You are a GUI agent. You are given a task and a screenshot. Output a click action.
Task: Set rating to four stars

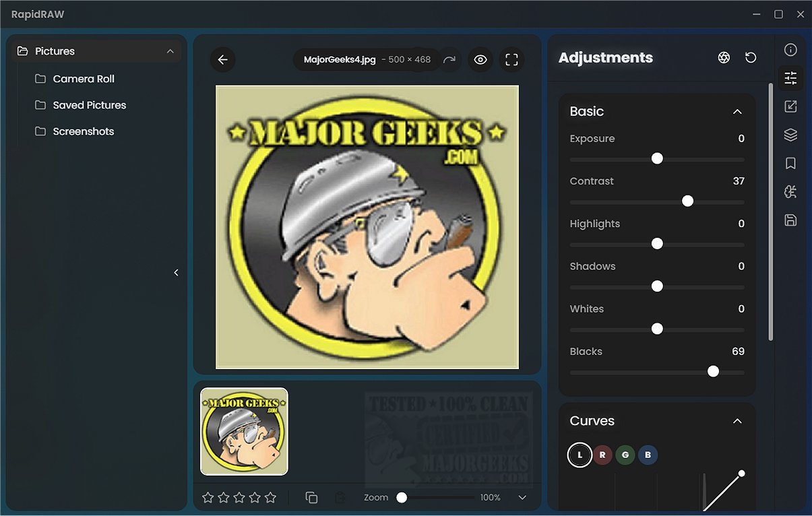pos(255,497)
